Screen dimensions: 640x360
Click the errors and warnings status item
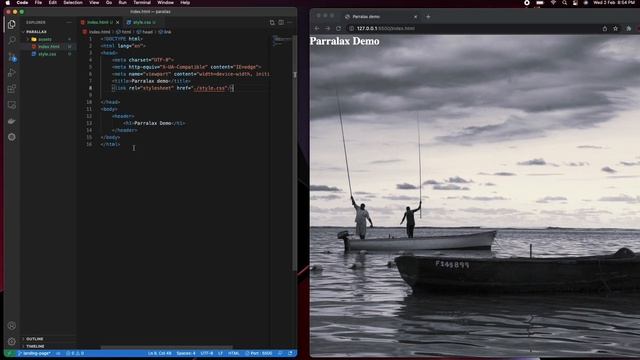75,353
